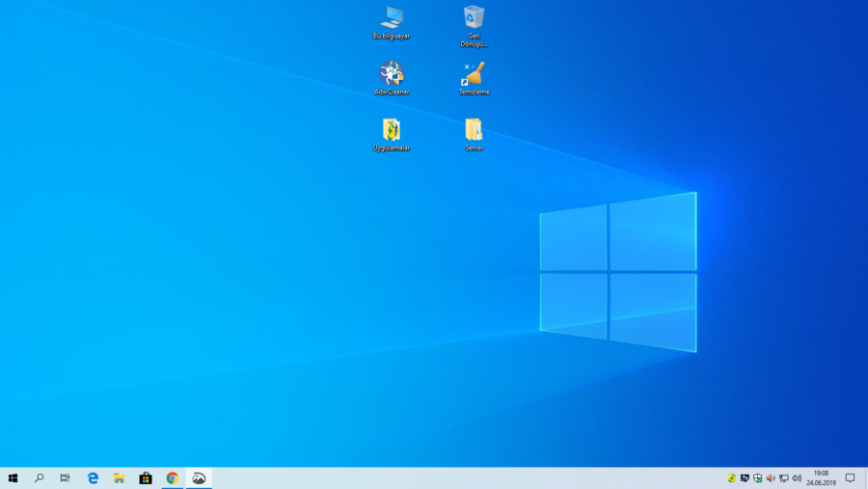
Task: Select the Uygulamalar folder icon
Action: pos(392,135)
